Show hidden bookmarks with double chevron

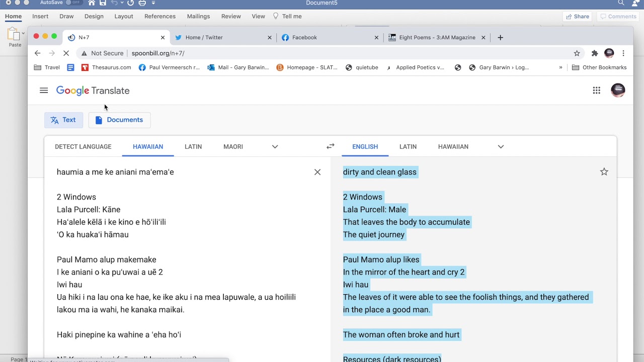tap(560, 67)
